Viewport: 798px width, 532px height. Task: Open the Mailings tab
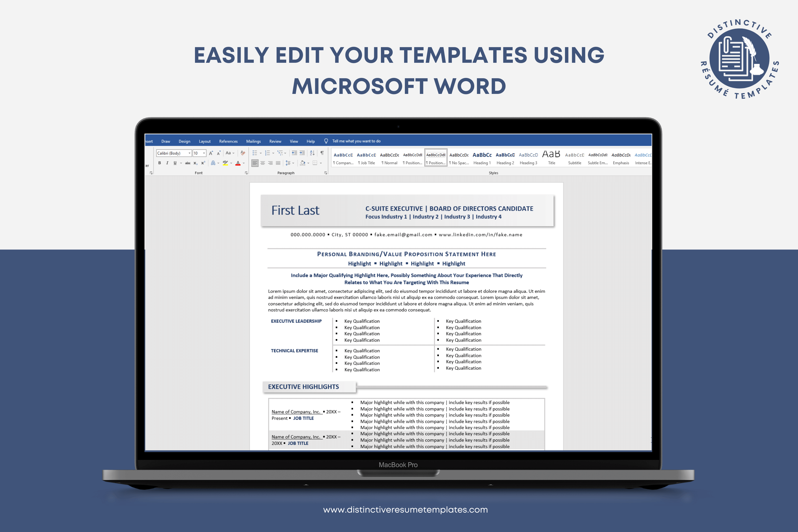(253, 142)
